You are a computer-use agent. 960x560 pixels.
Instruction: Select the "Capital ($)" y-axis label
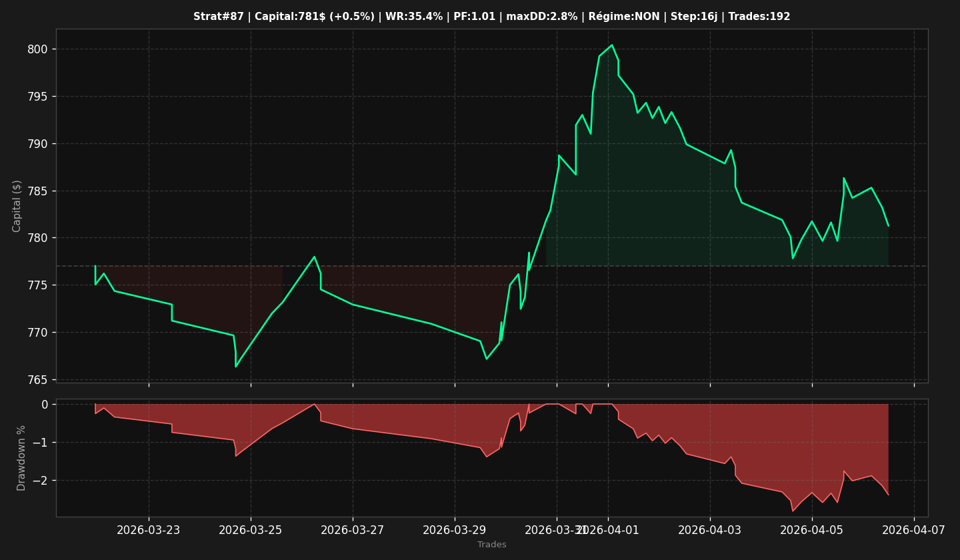pyautogui.click(x=17, y=206)
